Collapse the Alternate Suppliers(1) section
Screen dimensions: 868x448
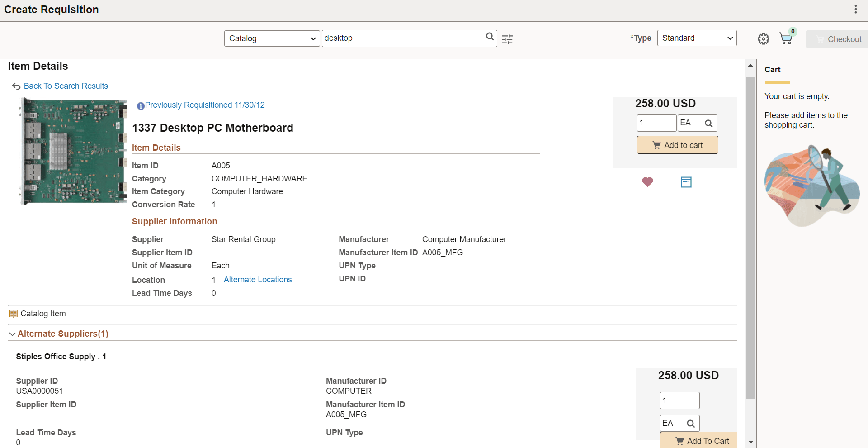12,334
